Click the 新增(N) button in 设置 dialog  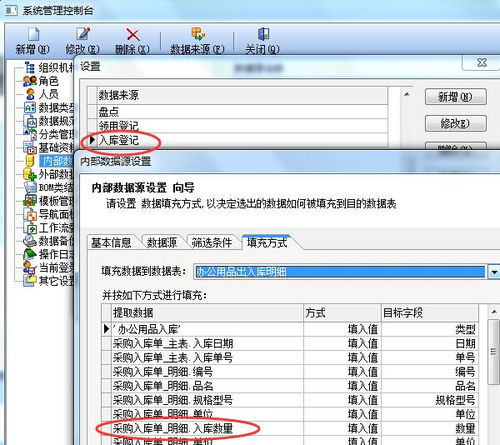click(x=455, y=97)
